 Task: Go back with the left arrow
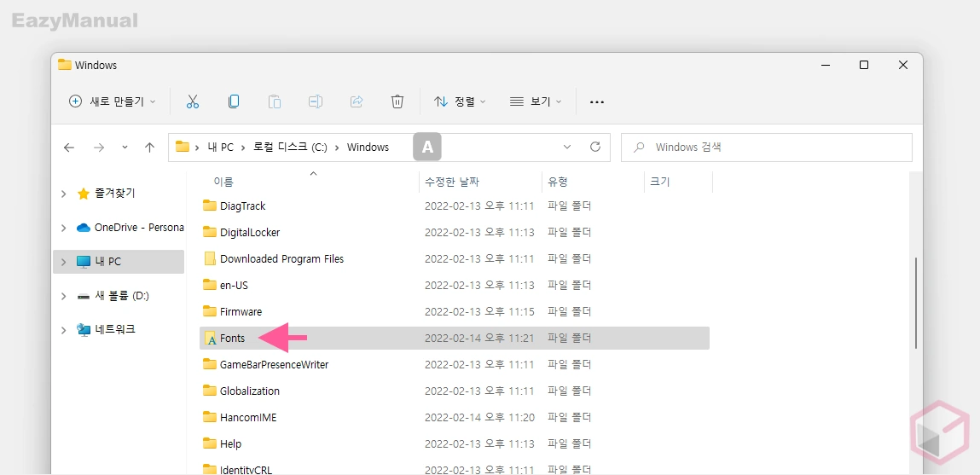(x=69, y=148)
